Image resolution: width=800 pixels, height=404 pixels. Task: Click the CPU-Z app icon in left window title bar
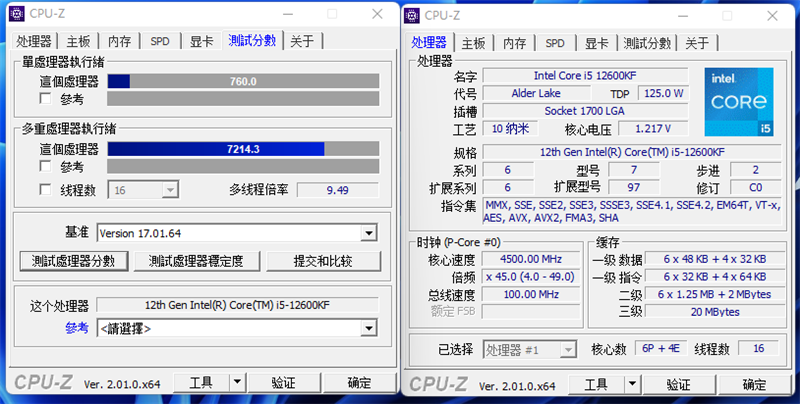point(17,14)
